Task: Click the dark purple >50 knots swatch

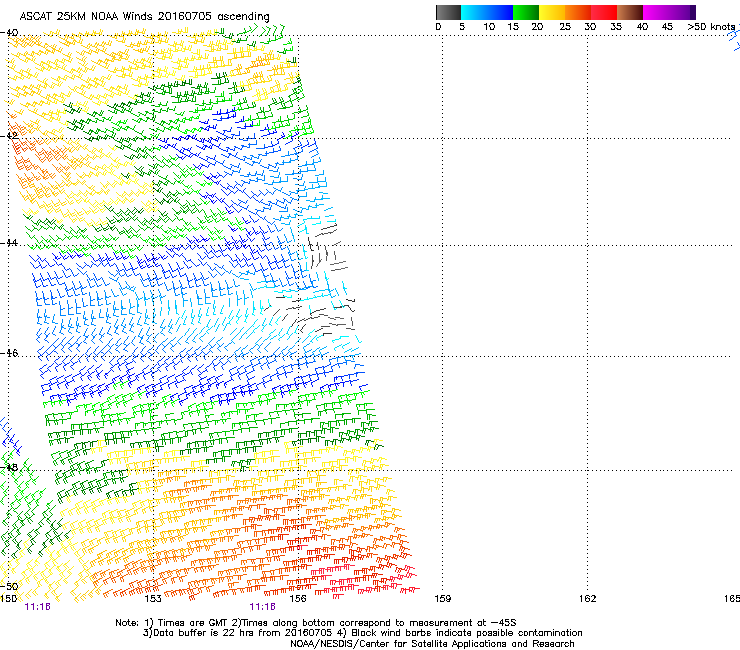Action: coord(693,12)
